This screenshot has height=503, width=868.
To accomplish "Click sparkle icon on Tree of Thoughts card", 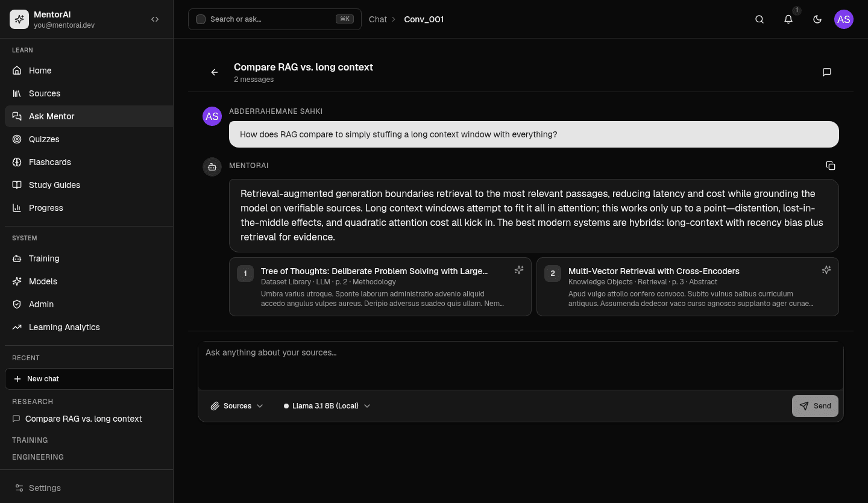I will point(519,270).
